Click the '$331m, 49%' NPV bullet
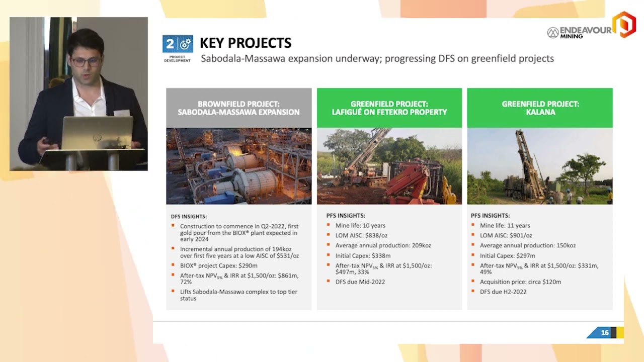The image size is (644, 362). point(539,268)
